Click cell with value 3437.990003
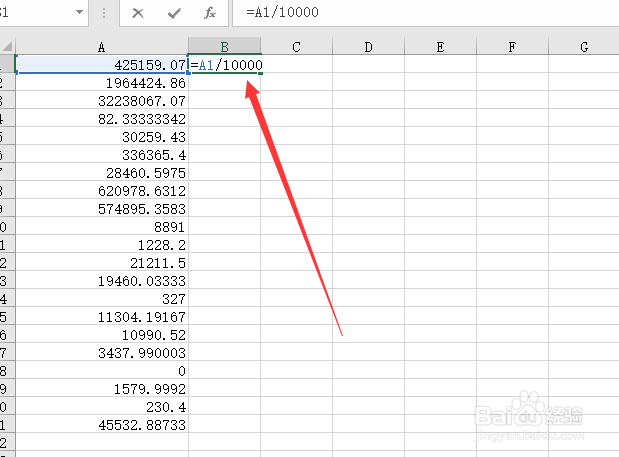The width and height of the screenshot is (619, 457). click(102, 352)
